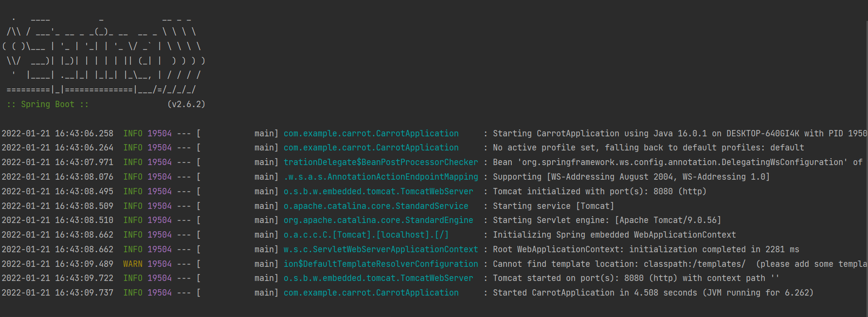Image resolution: width=868 pixels, height=317 pixels.
Task: Click 'Tomcat started on port(s): 8080' message
Action: coord(636,278)
